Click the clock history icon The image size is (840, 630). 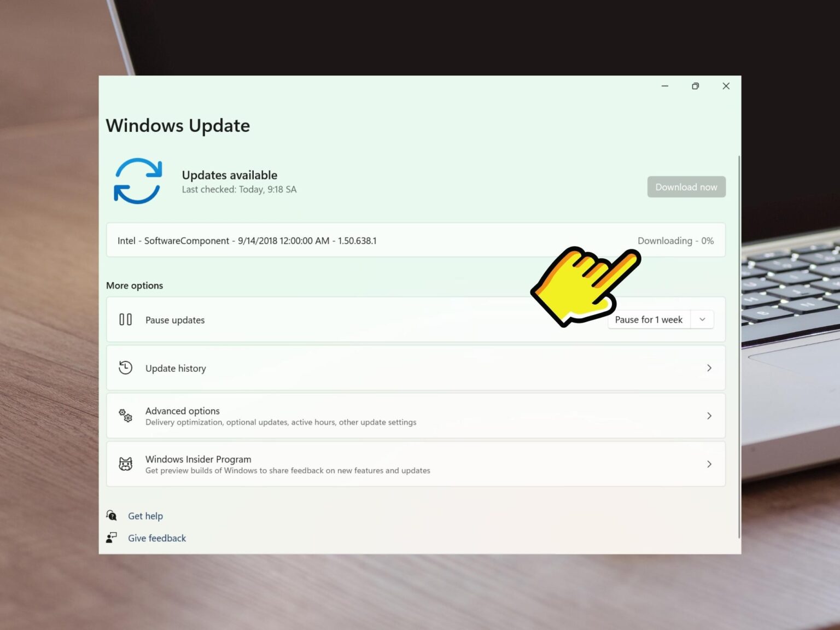(126, 367)
